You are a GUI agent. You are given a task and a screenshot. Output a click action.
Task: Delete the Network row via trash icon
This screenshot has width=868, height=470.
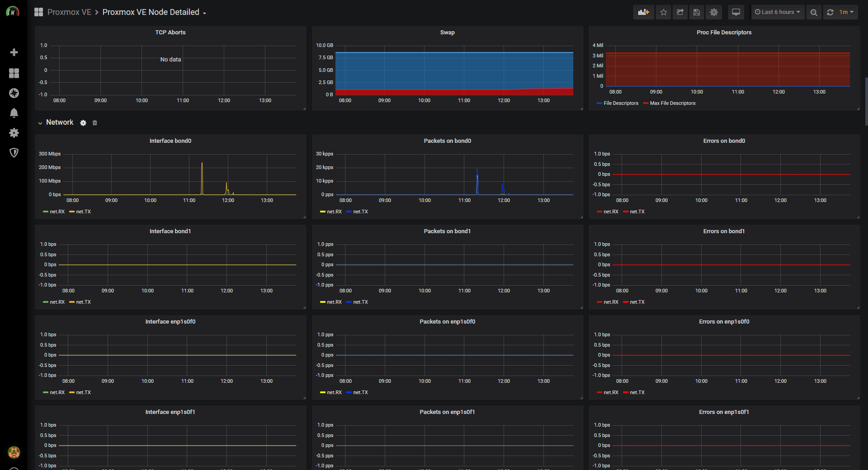(94, 123)
